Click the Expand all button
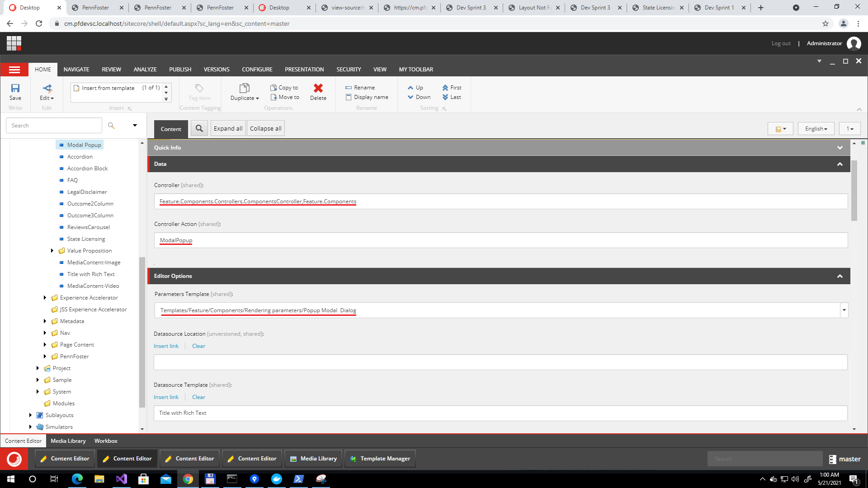The image size is (868, 488). [228, 128]
